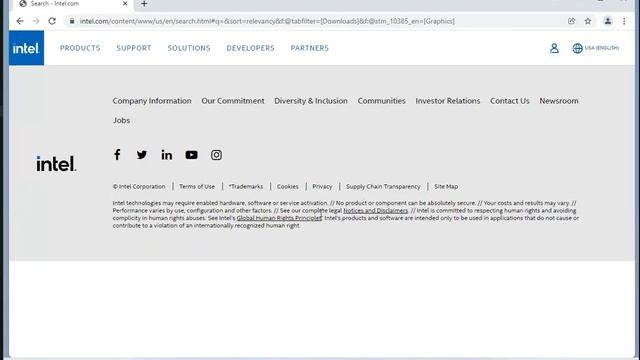The image size is (640, 360).
Task: Open Jobs footer link
Action: point(121,120)
